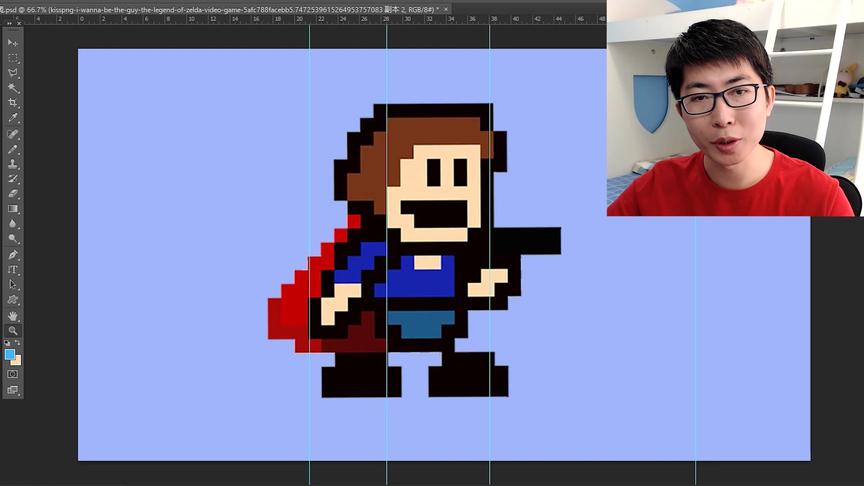This screenshot has width=864, height=486.
Task: Change the screen mode
Action: (13, 390)
